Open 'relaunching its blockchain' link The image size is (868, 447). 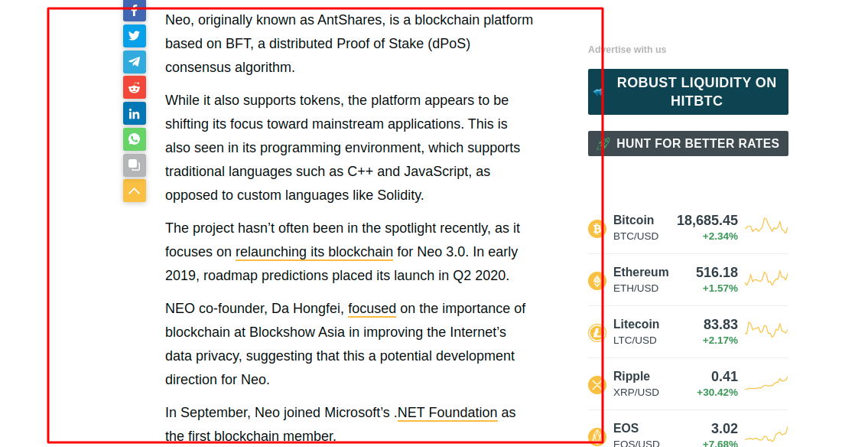(314, 252)
